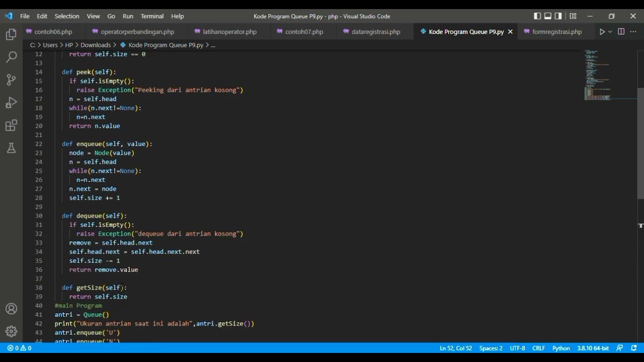Run Python file with play button
This screenshot has width=644, height=362.
tap(602, 32)
